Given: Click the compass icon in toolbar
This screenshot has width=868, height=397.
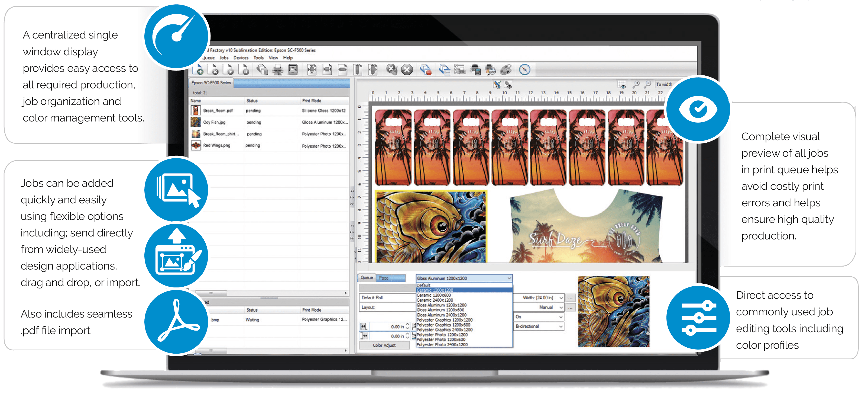Looking at the screenshot, I should pyautogui.click(x=524, y=70).
